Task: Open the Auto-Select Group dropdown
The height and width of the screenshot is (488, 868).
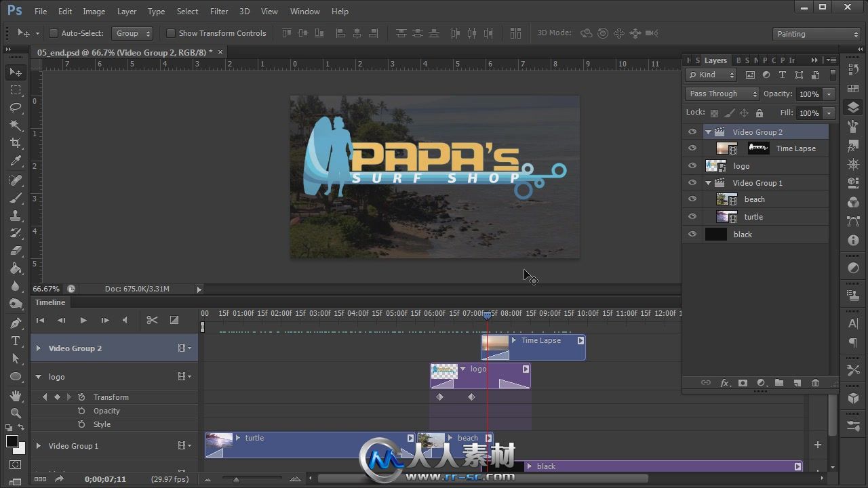Action: pos(132,33)
